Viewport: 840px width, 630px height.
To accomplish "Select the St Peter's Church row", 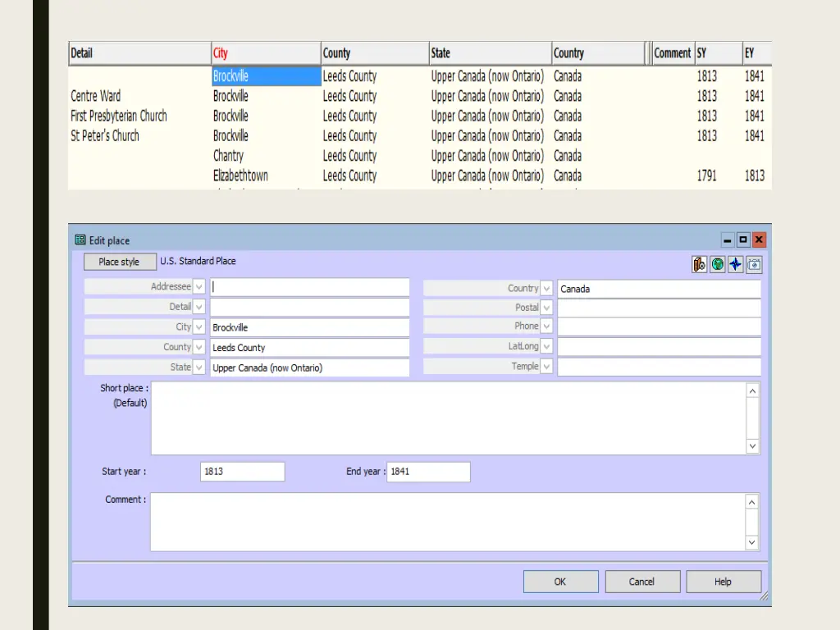I will click(x=420, y=135).
